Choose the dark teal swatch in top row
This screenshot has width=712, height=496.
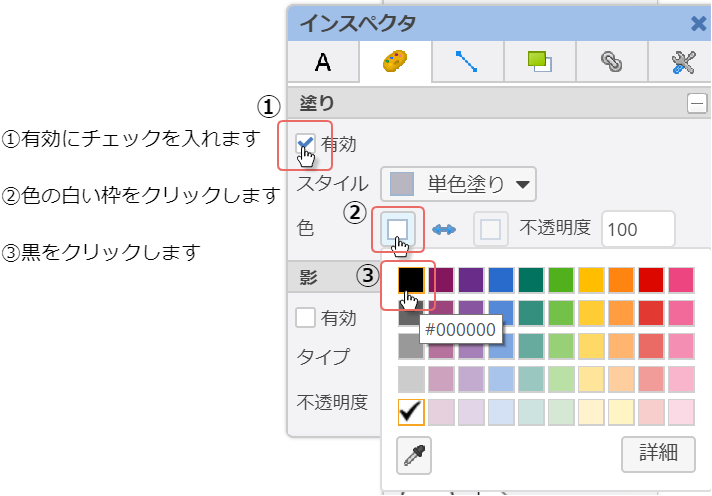(531, 280)
